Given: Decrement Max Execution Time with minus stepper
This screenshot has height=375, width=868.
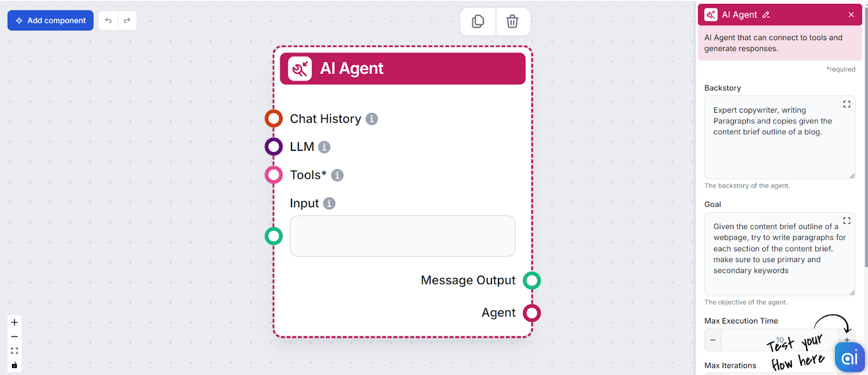Looking at the screenshot, I should tap(712, 340).
